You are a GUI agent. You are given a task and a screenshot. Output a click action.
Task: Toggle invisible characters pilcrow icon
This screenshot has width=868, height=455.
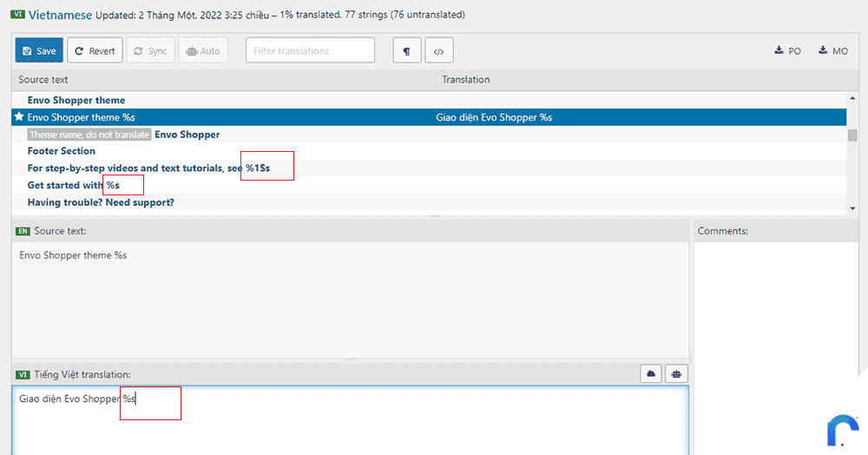pyautogui.click(x=407, y=50)
